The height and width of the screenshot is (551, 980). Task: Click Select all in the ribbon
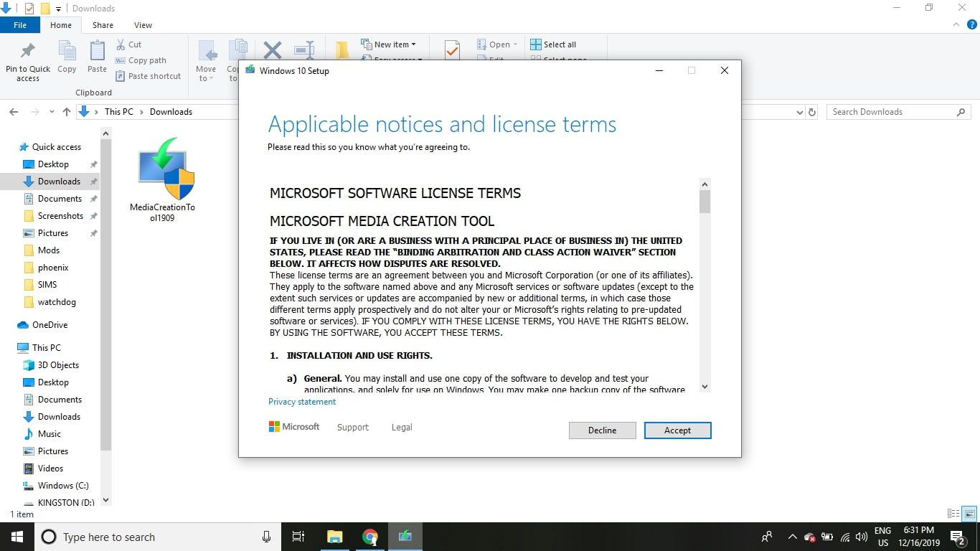(553, 44)
